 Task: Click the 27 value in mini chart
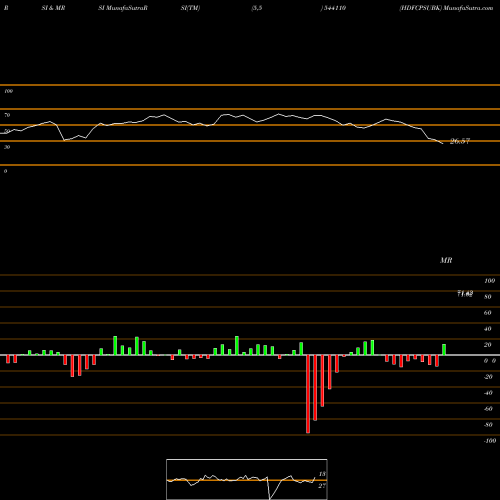tap(322, 486)
